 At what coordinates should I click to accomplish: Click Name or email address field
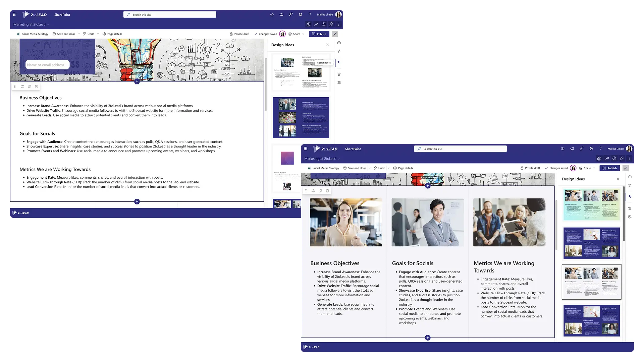pyautogui.click(x=47, y=65)
